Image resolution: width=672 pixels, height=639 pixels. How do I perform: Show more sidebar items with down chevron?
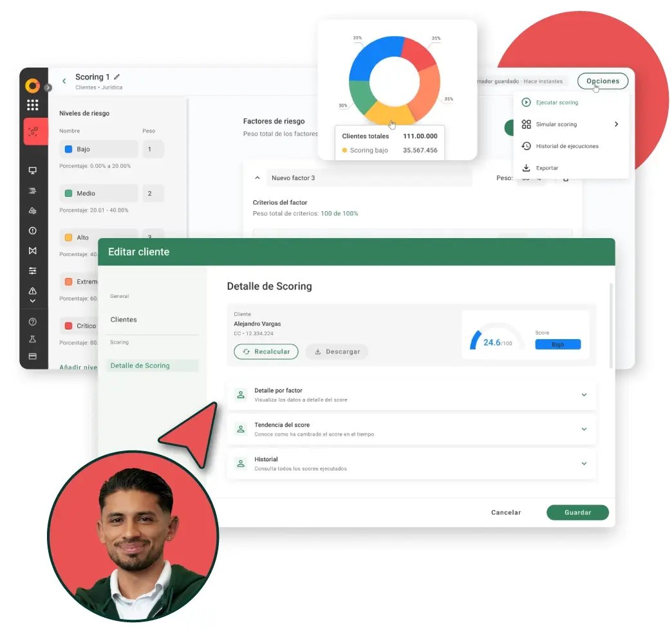[33, 301]
